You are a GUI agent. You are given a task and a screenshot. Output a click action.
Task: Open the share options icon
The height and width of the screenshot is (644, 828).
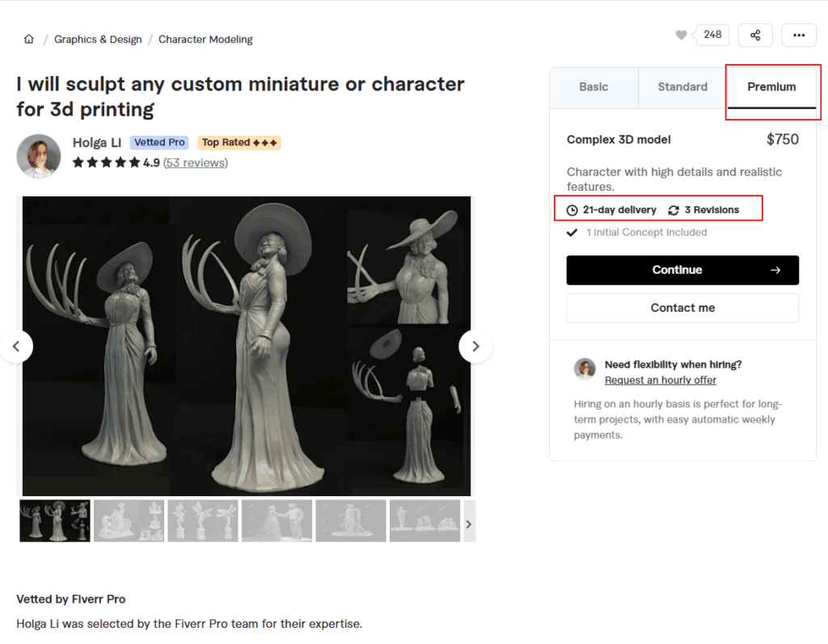point(755,35)
